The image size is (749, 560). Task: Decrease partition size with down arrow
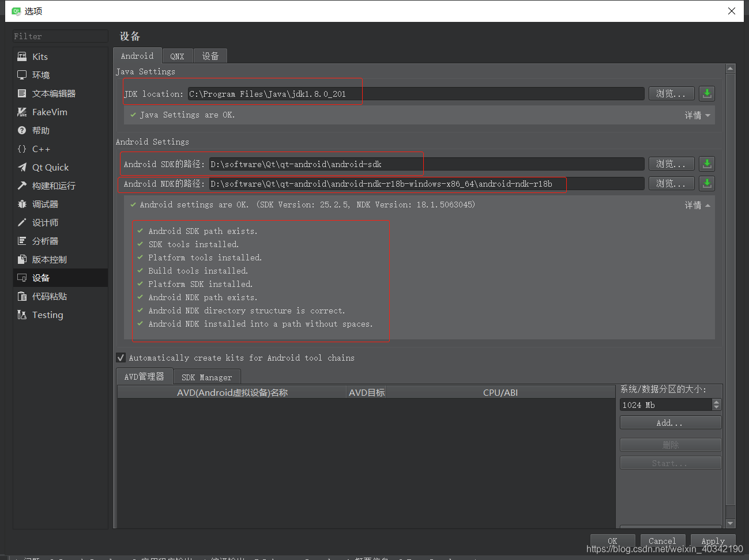point(717,407)
